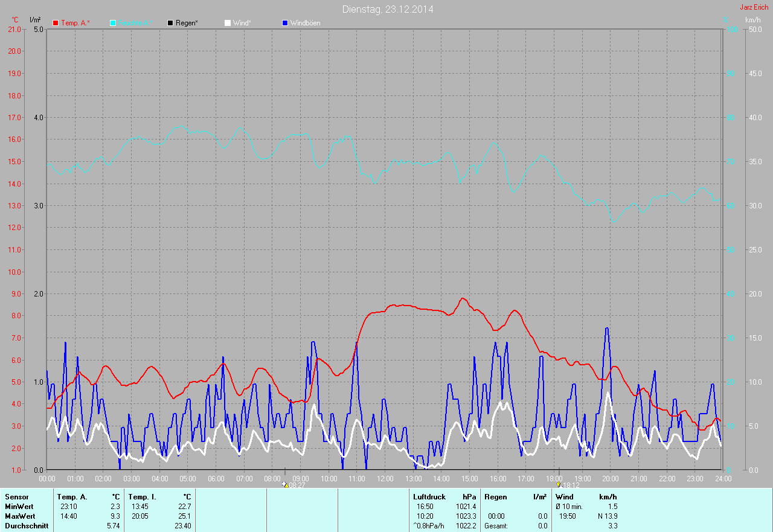Click the sunrise marker at 08:27
773x532 pixels.
tap(285, 484)
